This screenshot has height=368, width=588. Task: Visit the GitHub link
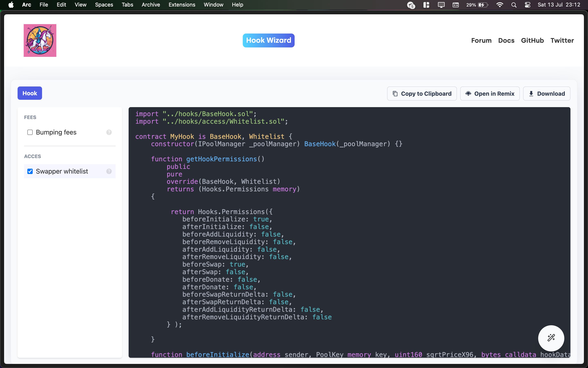pos(532,40)
